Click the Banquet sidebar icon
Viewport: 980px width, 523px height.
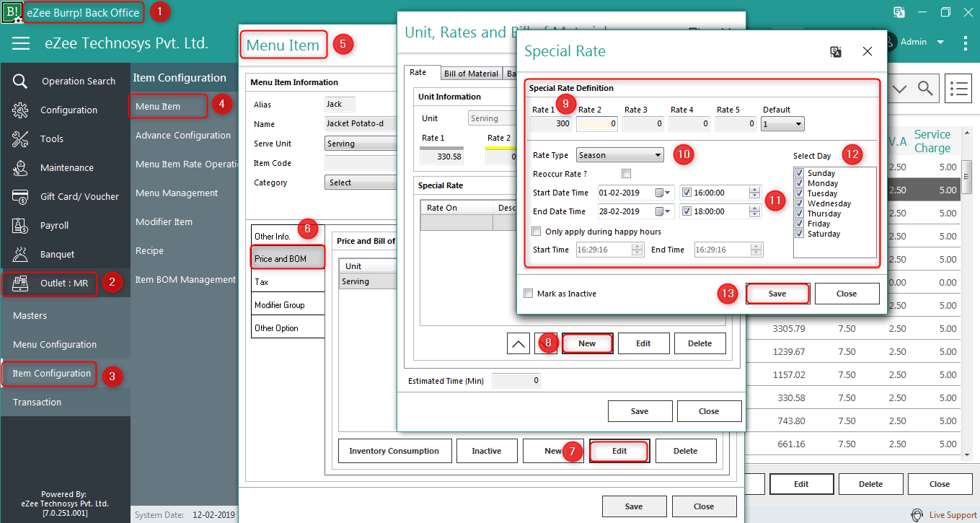point(20,254)
